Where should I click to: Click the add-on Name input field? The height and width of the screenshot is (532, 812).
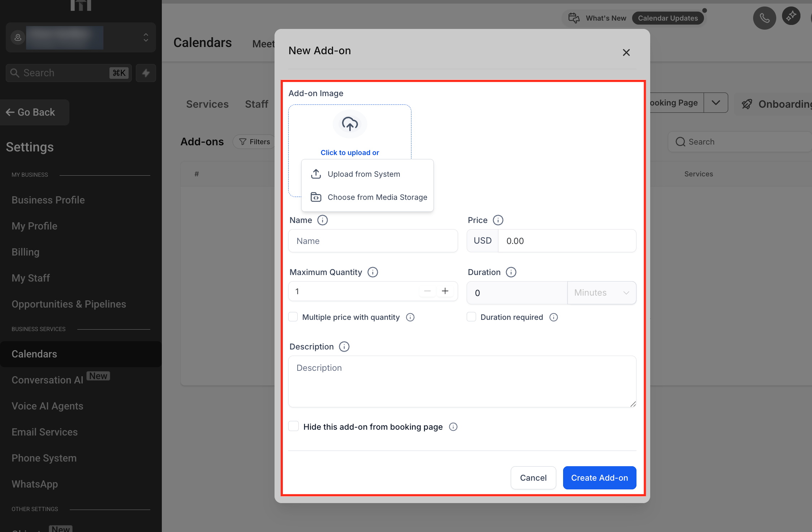(x=373, y=241)
